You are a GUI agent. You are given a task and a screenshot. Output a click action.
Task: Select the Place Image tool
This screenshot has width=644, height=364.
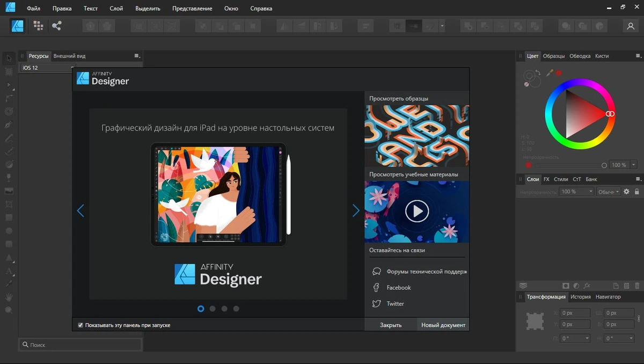9,191
